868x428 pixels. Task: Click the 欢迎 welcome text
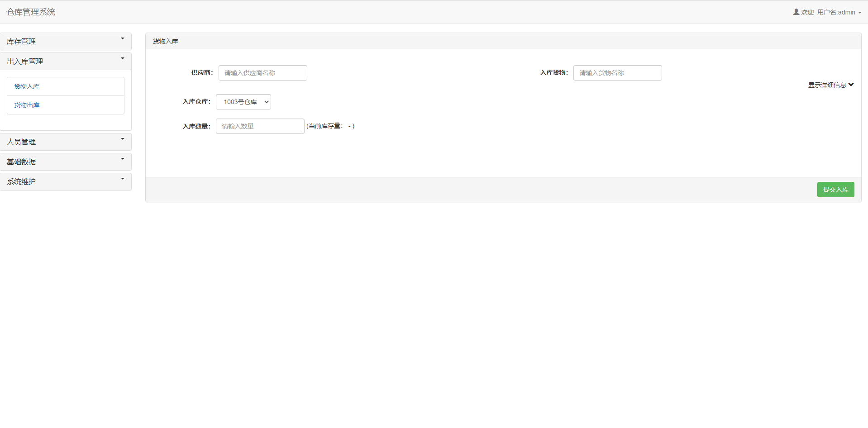click(807, 12)
